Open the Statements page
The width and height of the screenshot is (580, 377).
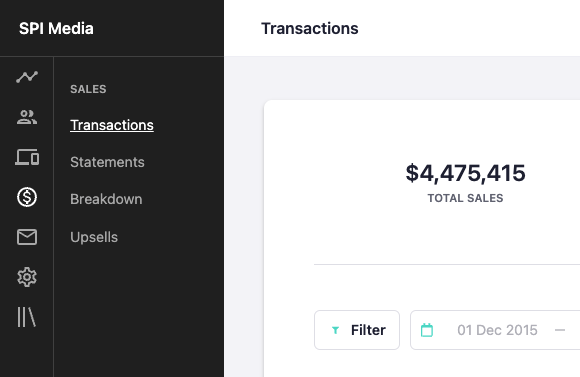point(107,162)
